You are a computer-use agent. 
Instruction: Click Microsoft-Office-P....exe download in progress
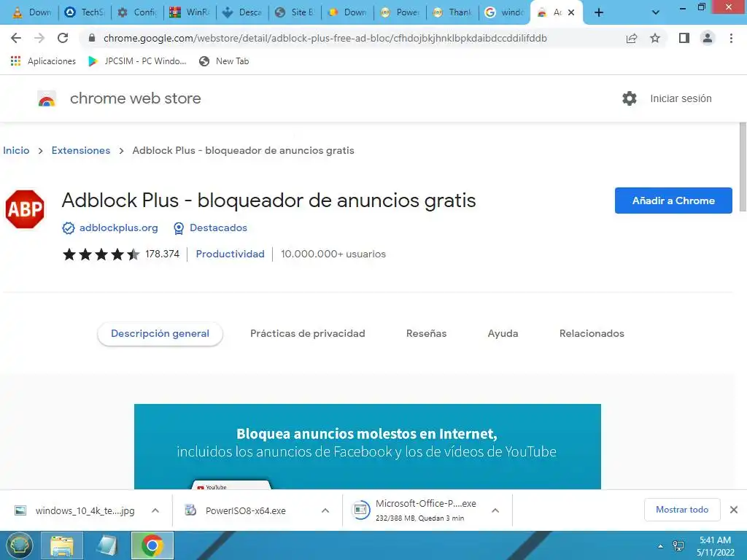[414, 510]
